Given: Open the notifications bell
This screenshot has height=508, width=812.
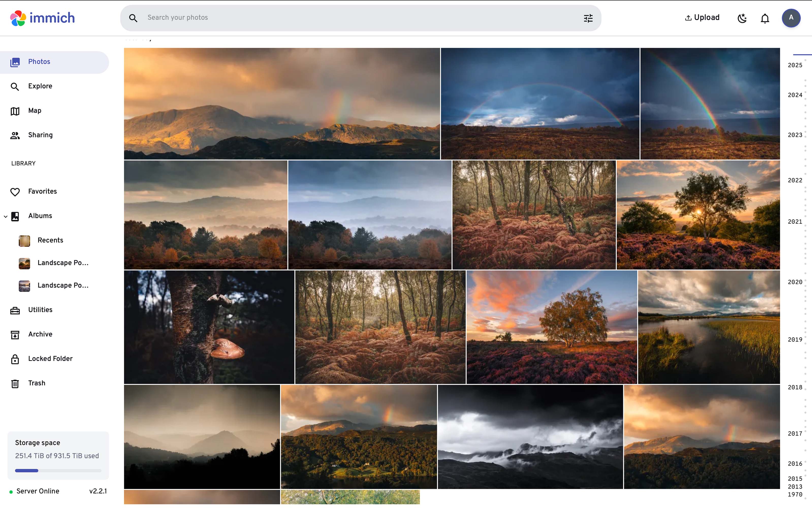Looking at the screenshot, I should click(x=765, y=18).
